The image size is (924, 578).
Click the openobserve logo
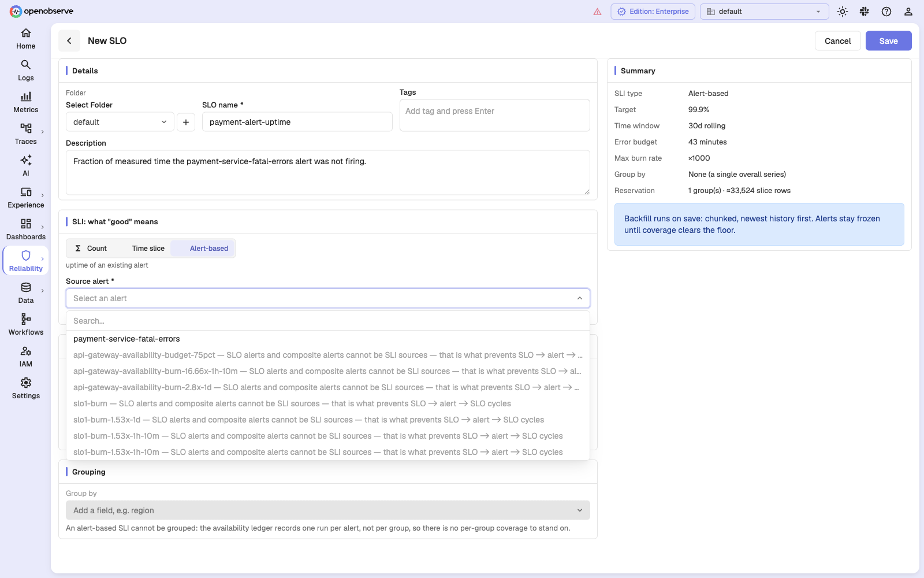pyautogui.click(x=42, y=11)
